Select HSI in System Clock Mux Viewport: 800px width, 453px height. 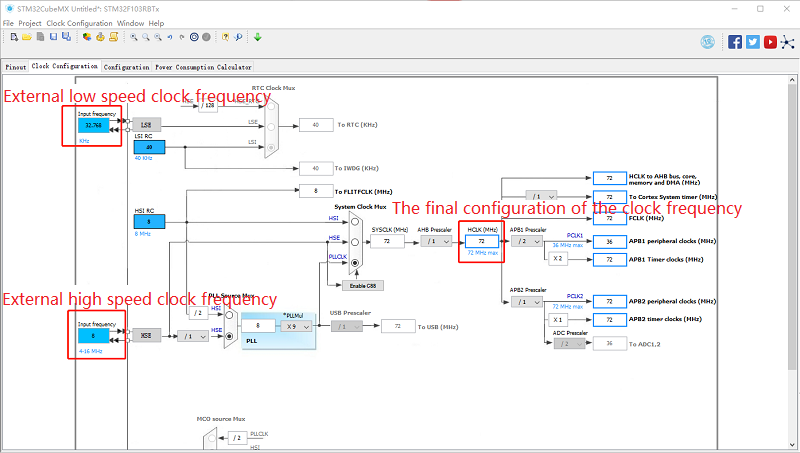point(355,222)
